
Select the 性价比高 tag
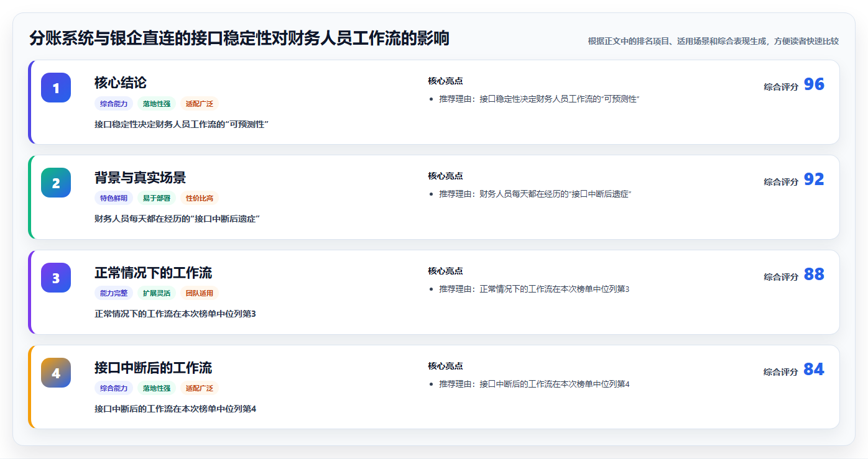click(x=200, y=199)
